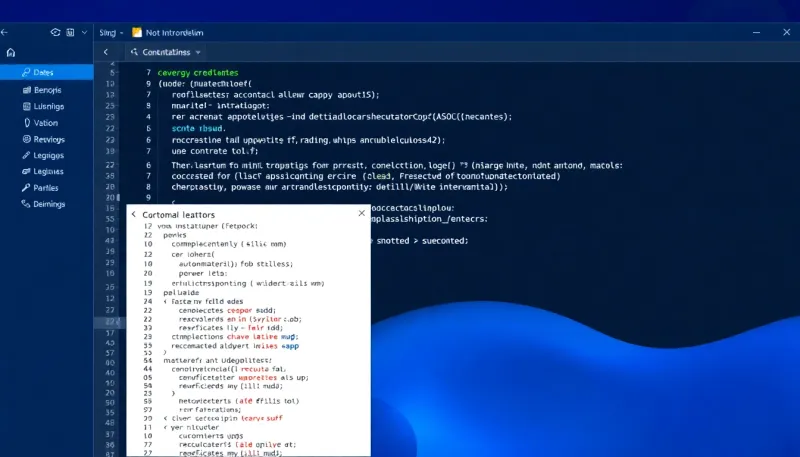Image resolution: width=800 pixels, height=457 pixels.
Task: Expand the Sing dropdown in title bar
Action: point(111,33)
